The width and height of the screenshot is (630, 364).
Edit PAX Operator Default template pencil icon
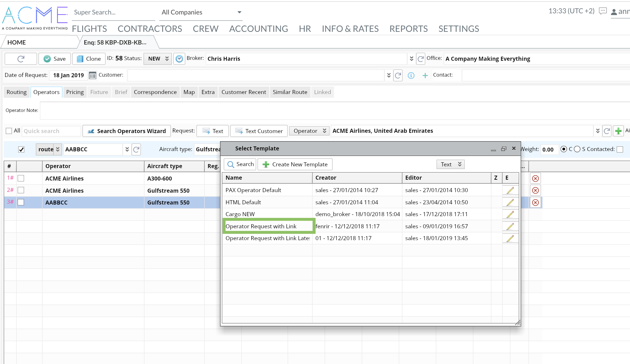coord(510,190)
